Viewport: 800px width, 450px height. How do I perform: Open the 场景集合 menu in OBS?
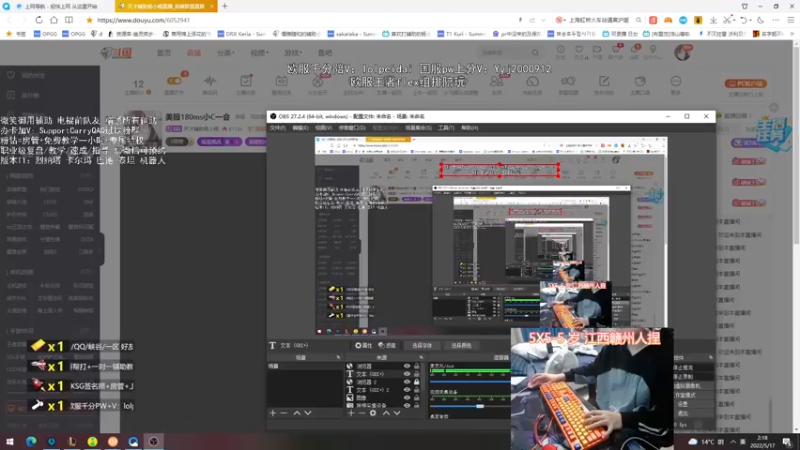(418, 128)
